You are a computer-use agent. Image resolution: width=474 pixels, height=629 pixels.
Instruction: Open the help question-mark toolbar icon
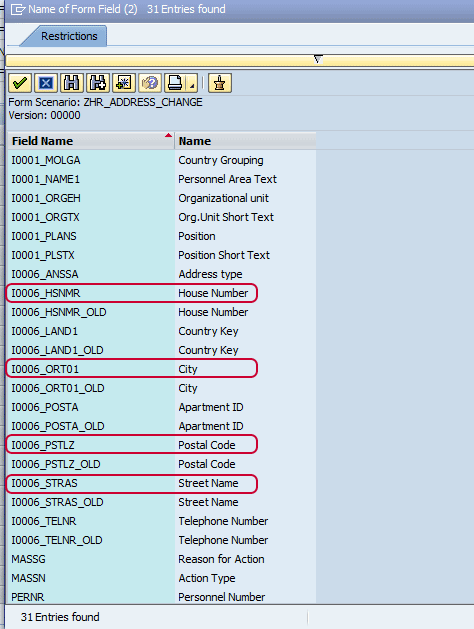[150, 83]
